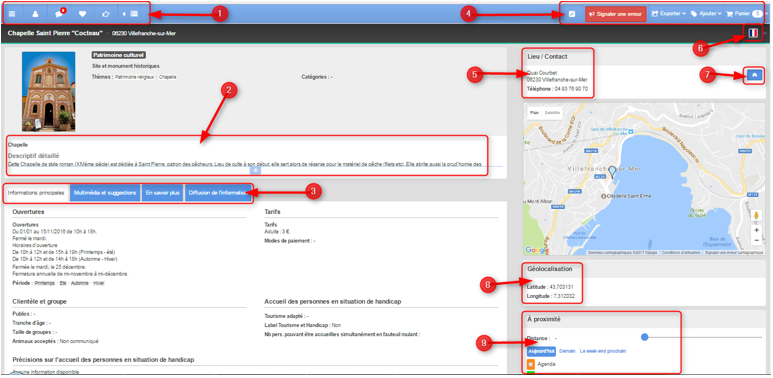This screenshot has height=378, width=773.
Task: Click the Hiver period tag
Action: pos(99,283)
